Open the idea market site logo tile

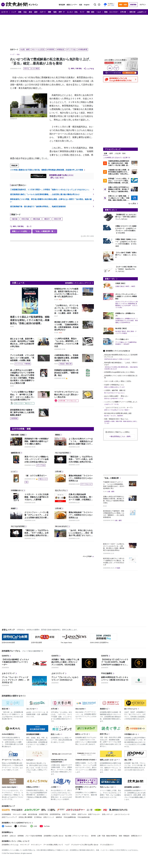tap(86, 703)
